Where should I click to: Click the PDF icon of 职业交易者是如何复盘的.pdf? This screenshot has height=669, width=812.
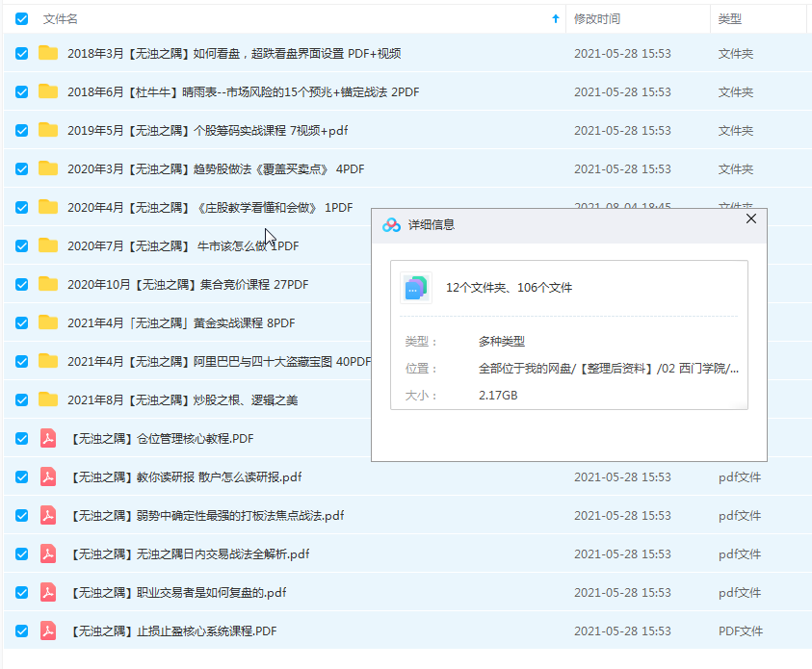click(x=47, y=592)
